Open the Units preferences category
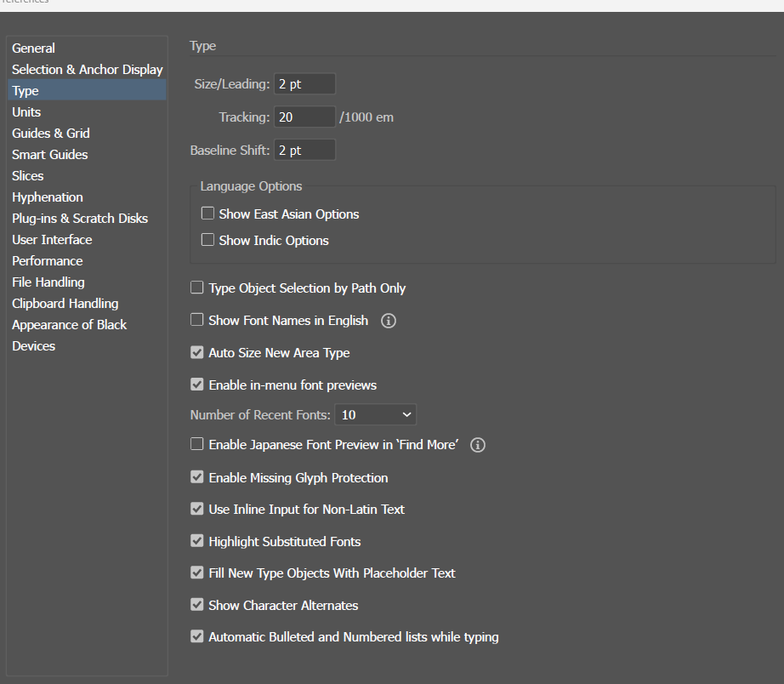The width and height of the screenshot is (784, 684). point(87,112)
